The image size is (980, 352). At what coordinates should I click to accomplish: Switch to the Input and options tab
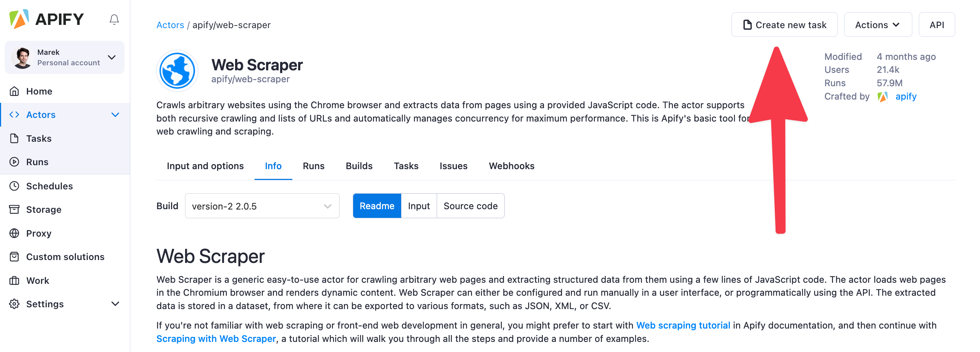[205, 166]
